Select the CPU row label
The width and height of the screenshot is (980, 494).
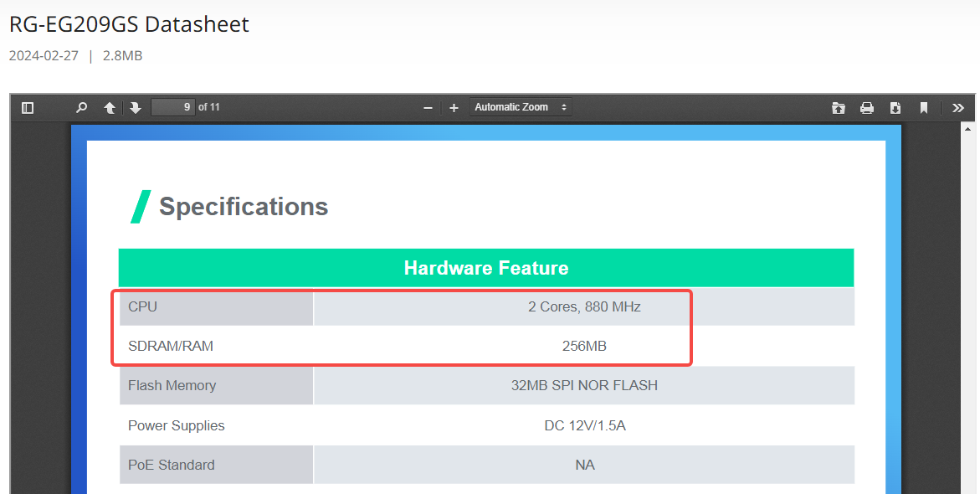click(142, 306)
